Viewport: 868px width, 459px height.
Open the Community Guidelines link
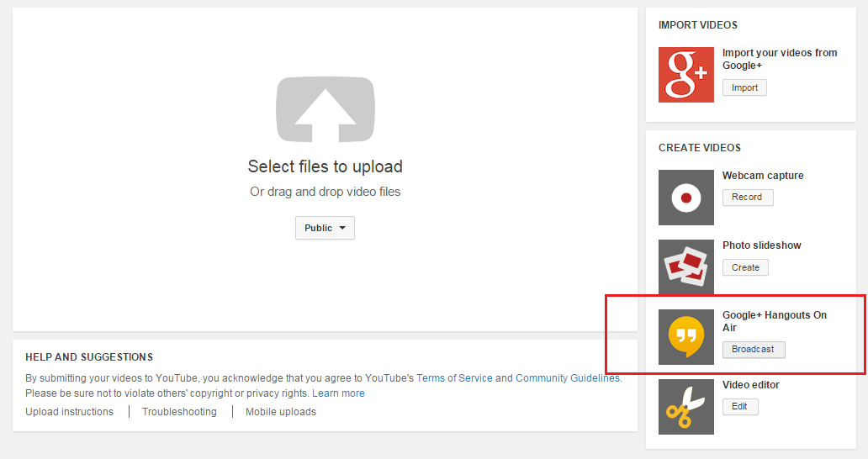point(568,378)
